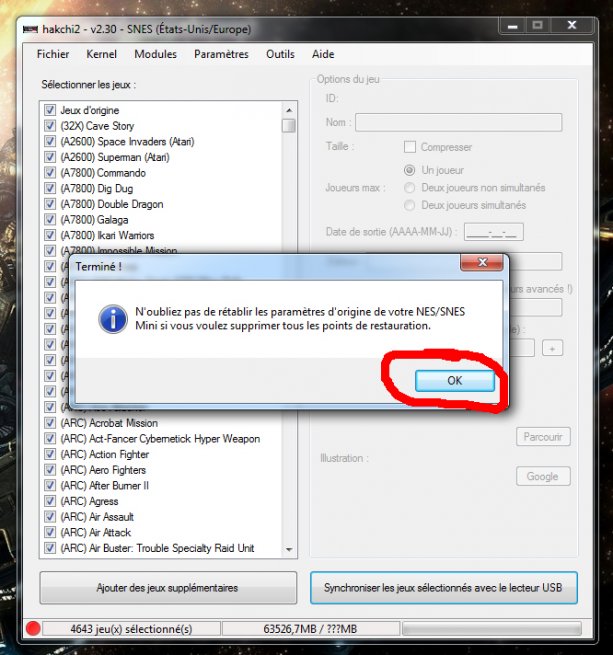Image resolution: width=613 pixels, height=655 pixels.
Task: Uncheck (ARC) Aero Fighters checkbox
Action: coord(50,470)
